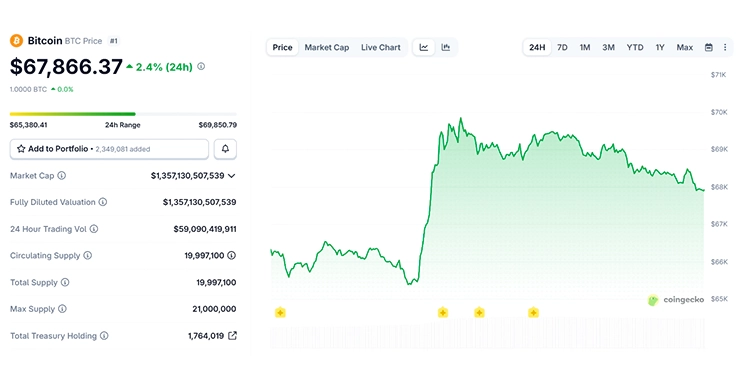Click the price alert bell icon
Image resolution: width=738 pixels, height=388 pixels.
(x=225, y=149)
